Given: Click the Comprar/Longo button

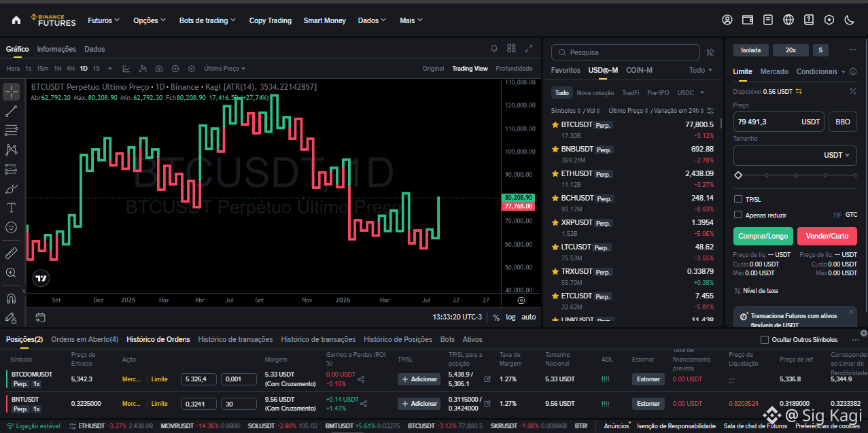Looking at the screenshot, I should [763, 236].
